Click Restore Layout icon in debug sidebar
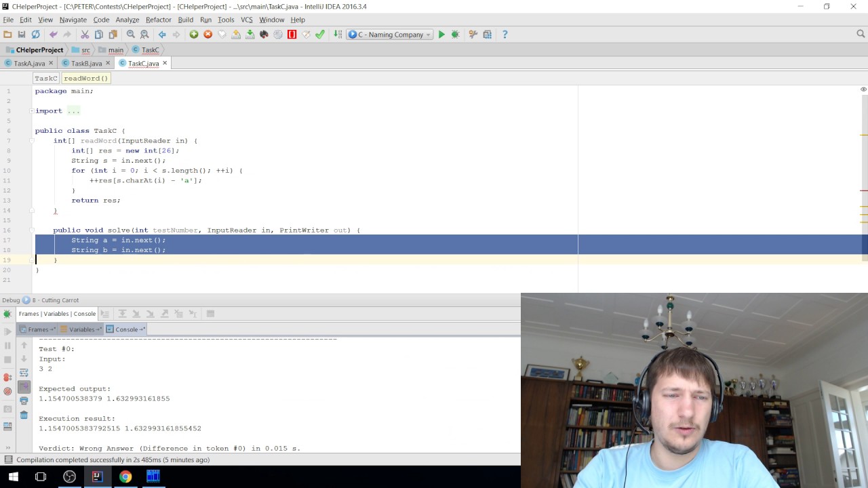Screen dimensions: 868x488 coord(7,426)
